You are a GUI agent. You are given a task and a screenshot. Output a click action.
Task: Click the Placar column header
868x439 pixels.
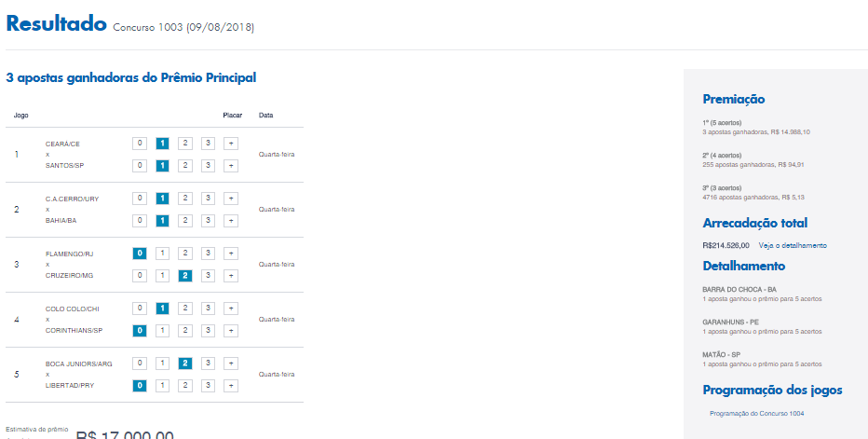(233, 116)
